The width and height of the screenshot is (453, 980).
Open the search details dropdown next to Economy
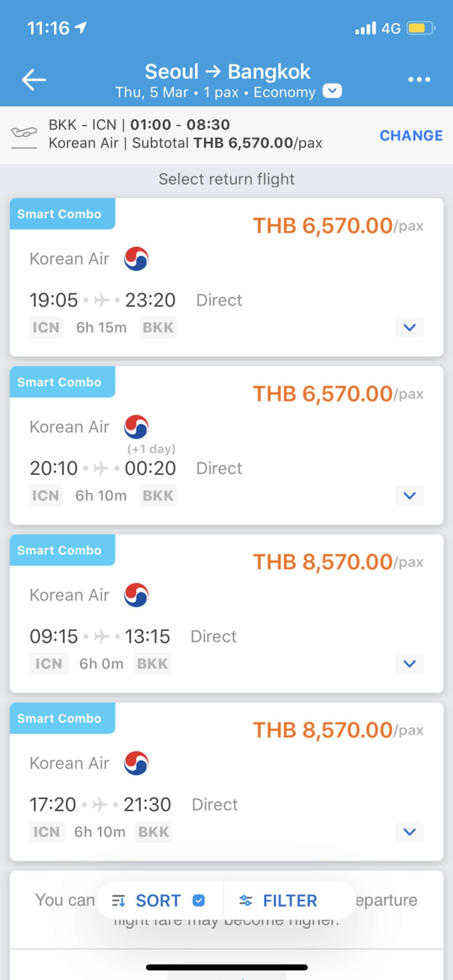pyautogui.click(x=332, y=91)
